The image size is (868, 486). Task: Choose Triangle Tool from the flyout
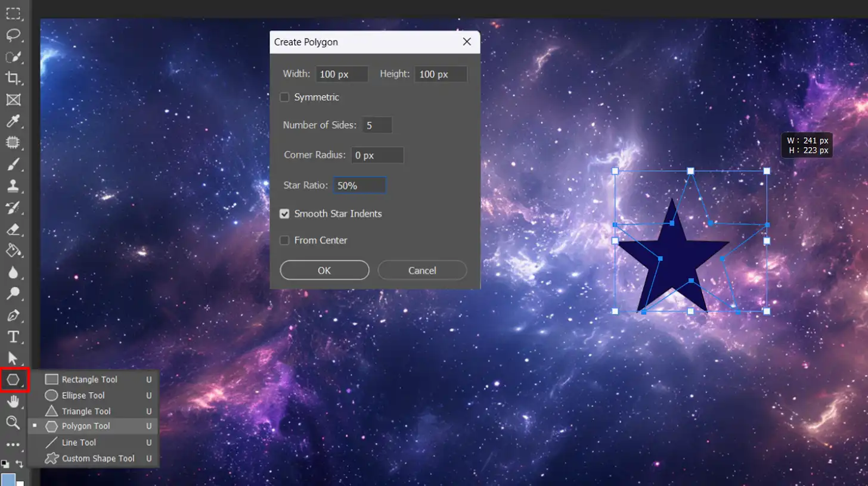94,411
